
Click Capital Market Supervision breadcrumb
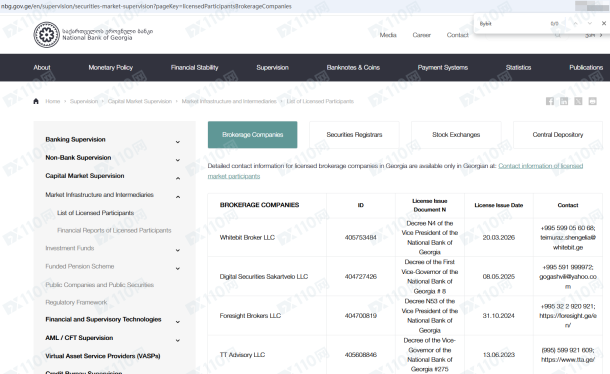coord(140,101)
